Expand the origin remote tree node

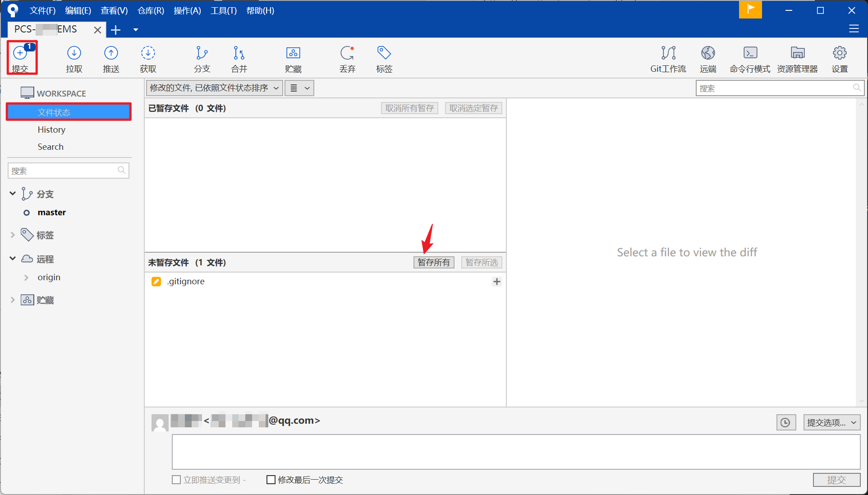pyautogui.click(x=26, y=278)
